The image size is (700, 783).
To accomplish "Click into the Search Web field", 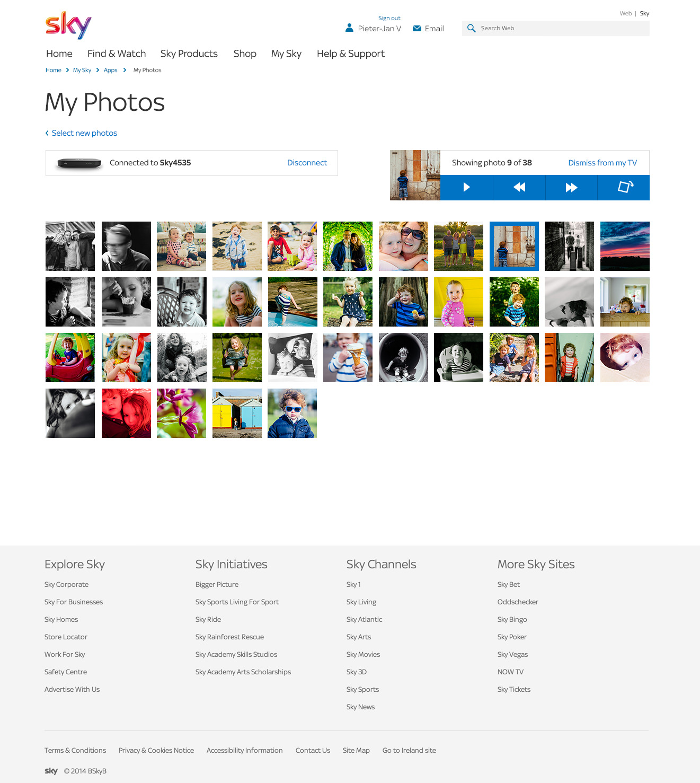I will pos(562,28).
